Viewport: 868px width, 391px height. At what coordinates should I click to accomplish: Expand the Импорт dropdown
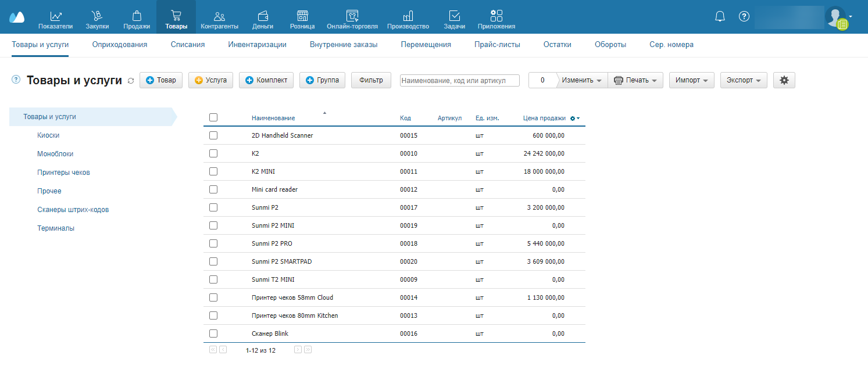[692, 80]
